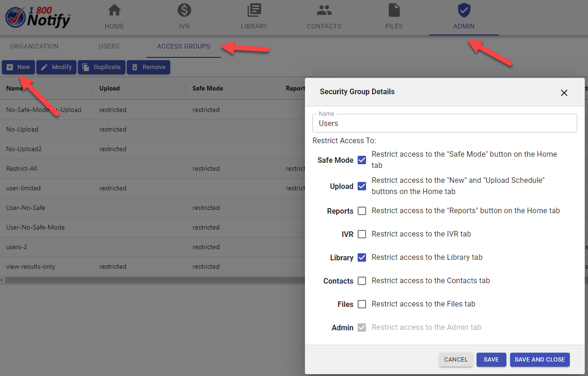Screen dimensions: 588x376
Task: Click the 1 800 Notify logo
Action: click(x=38, y=17)
